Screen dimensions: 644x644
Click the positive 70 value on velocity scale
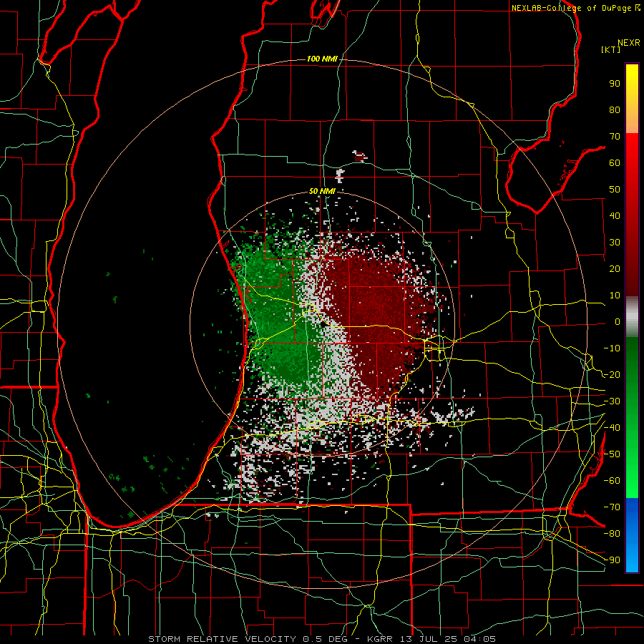coord(615,137)
